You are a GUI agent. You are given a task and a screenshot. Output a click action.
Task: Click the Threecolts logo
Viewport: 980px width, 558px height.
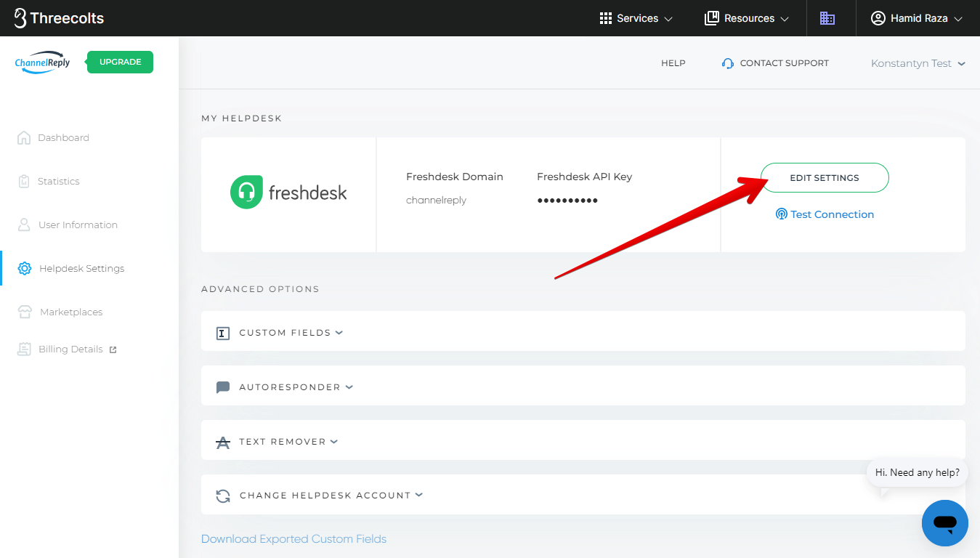(59, 18)
